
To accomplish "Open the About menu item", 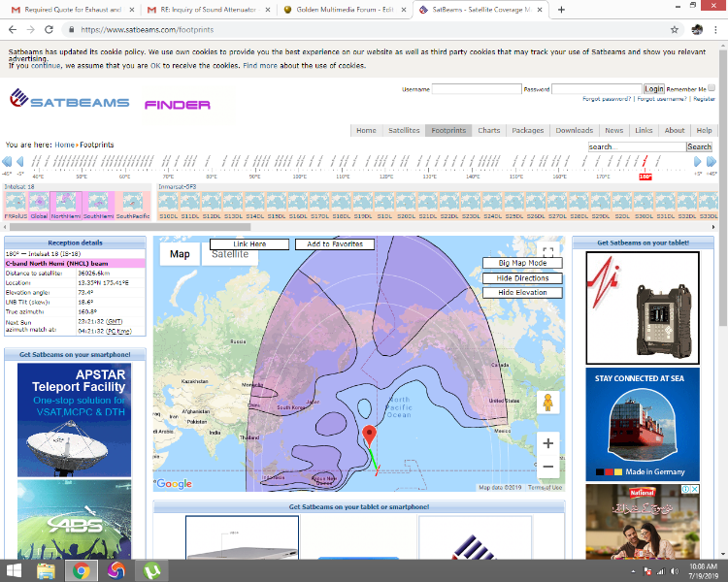I will 675,130.
